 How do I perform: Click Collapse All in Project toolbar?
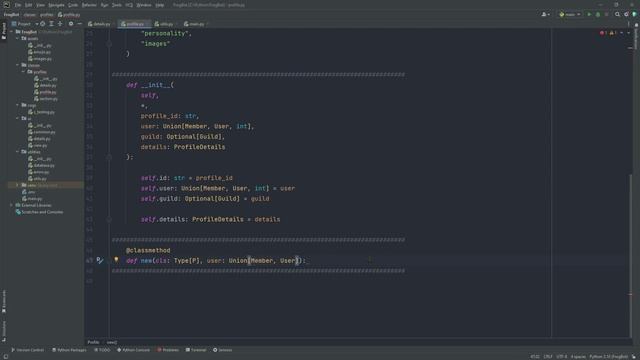click(x=60, y=24)
